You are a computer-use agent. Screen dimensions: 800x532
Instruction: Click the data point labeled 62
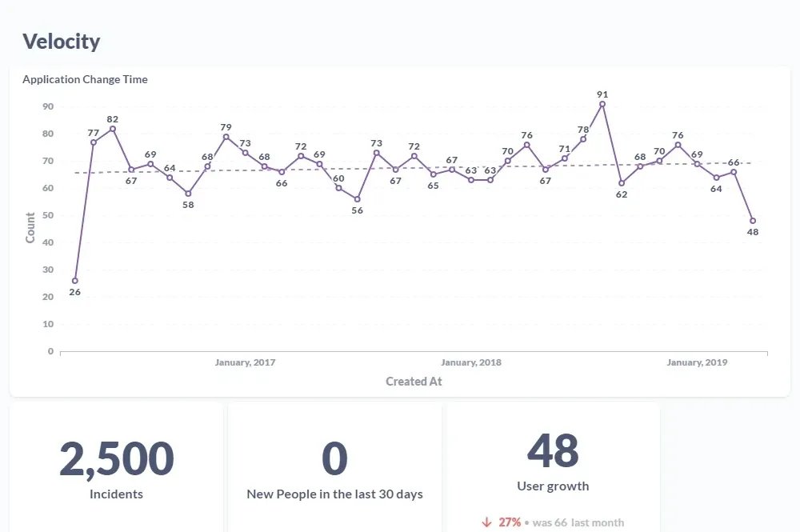(x=622, y=183)
